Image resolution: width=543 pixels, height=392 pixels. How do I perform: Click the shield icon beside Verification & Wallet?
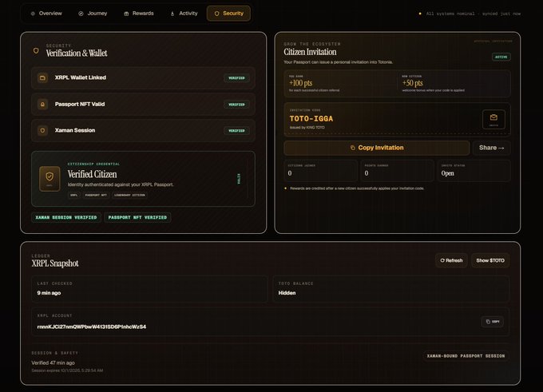36,51
